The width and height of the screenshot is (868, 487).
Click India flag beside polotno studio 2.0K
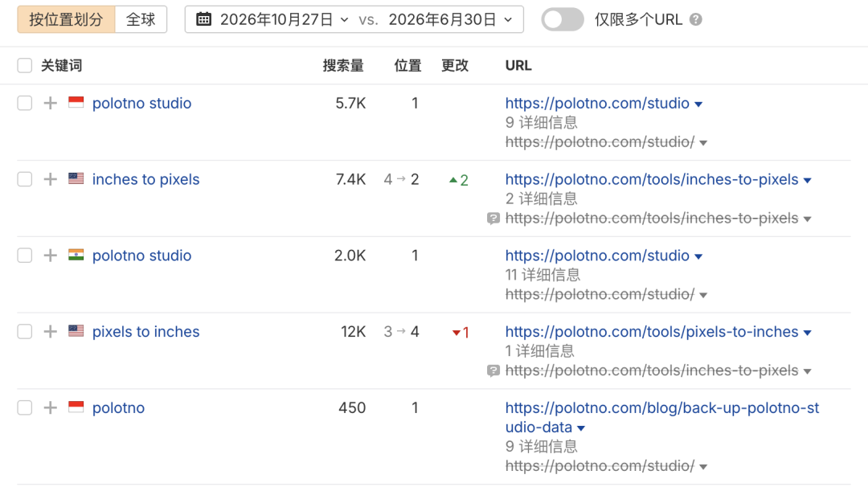coord(76,255)
